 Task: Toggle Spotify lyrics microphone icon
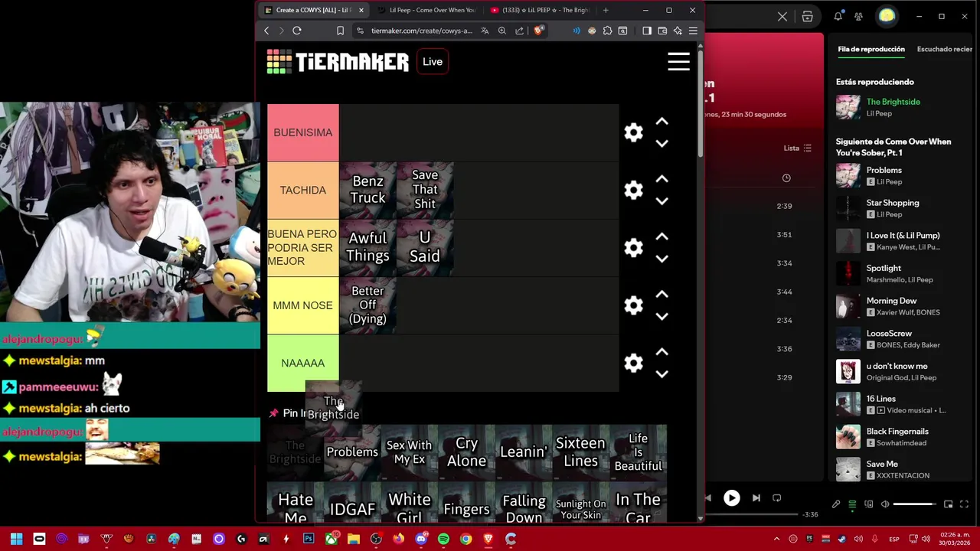(x=836, y=504)
